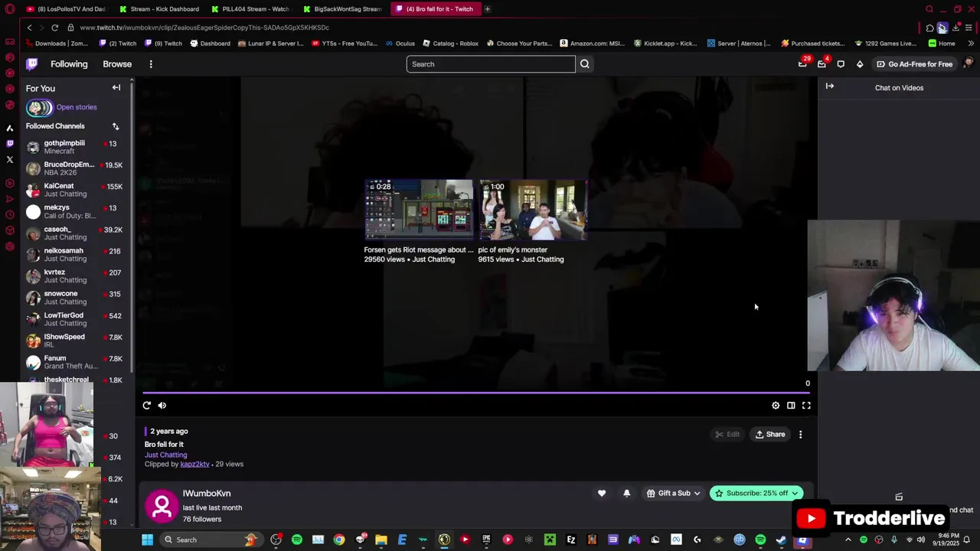
Task: Click the search magnifier button
Action: pyautogui.click(x=585, y=64)
